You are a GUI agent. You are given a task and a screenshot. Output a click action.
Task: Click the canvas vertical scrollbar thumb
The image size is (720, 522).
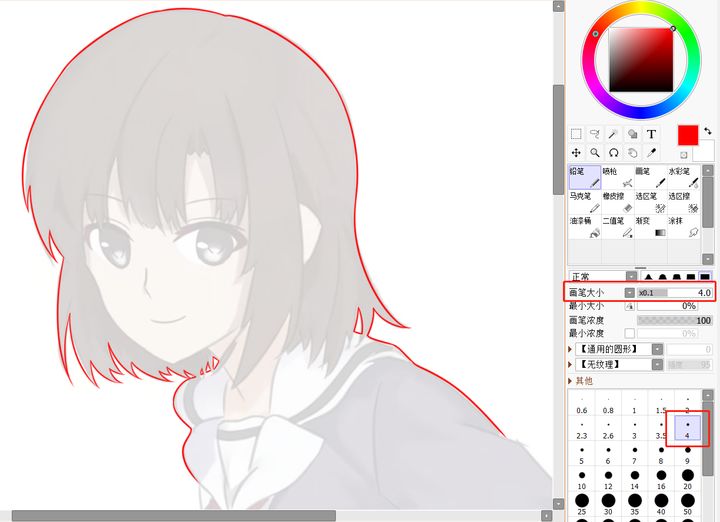tap(558, 140)
